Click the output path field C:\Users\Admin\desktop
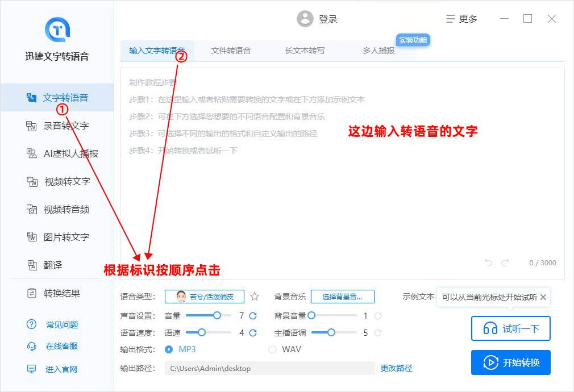The height and width of the screenshot is (392, 574). [269, 368]
